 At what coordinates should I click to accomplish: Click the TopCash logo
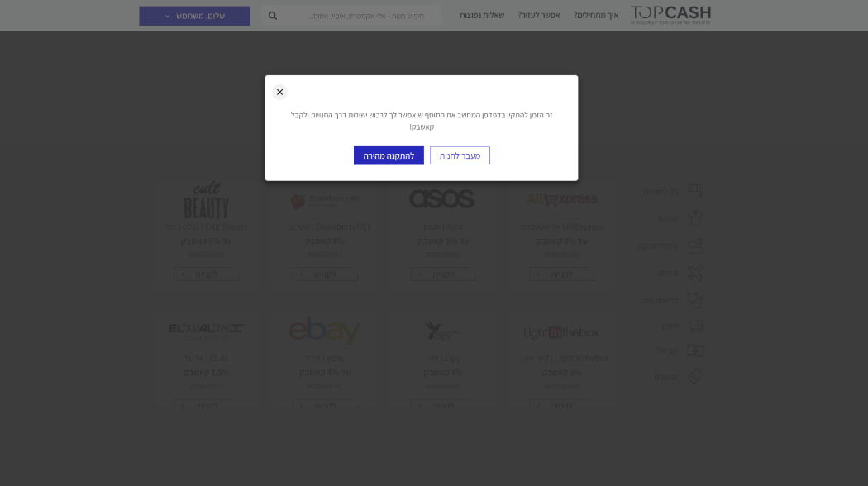[x=670, y=15]
